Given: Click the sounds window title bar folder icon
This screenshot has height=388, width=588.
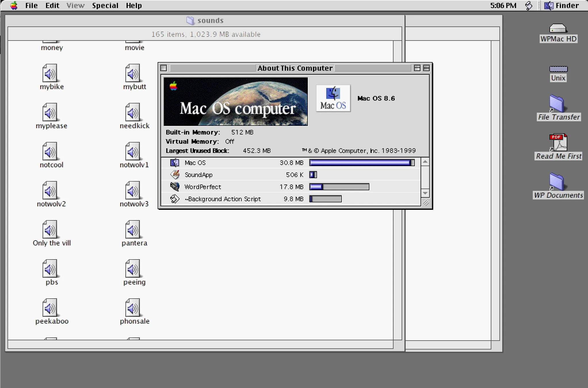Looking at the screenshot, I should coord(190,20).
